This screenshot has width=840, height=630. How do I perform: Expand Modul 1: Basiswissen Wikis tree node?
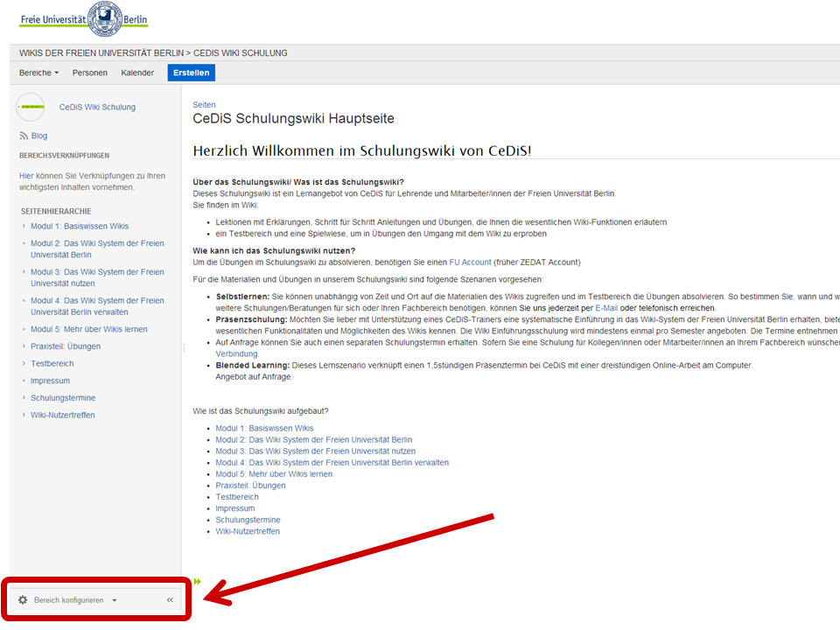point(24,226)
